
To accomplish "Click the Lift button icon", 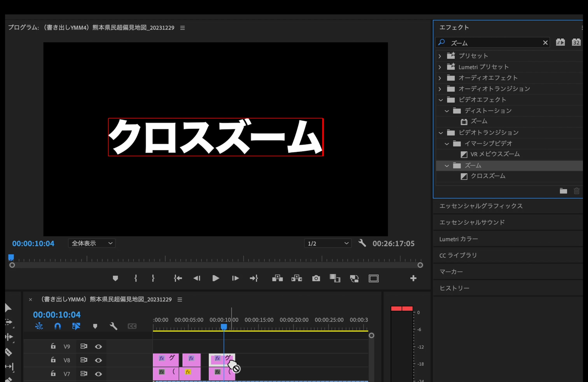I will coord(277,279).
